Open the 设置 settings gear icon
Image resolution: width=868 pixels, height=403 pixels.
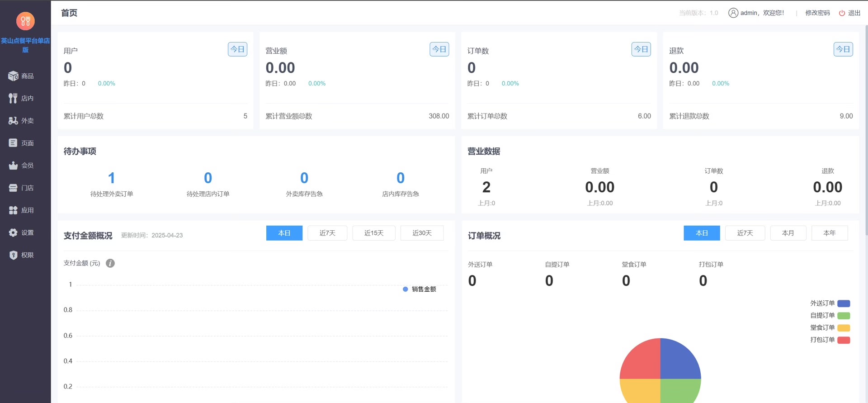(13, 232)
